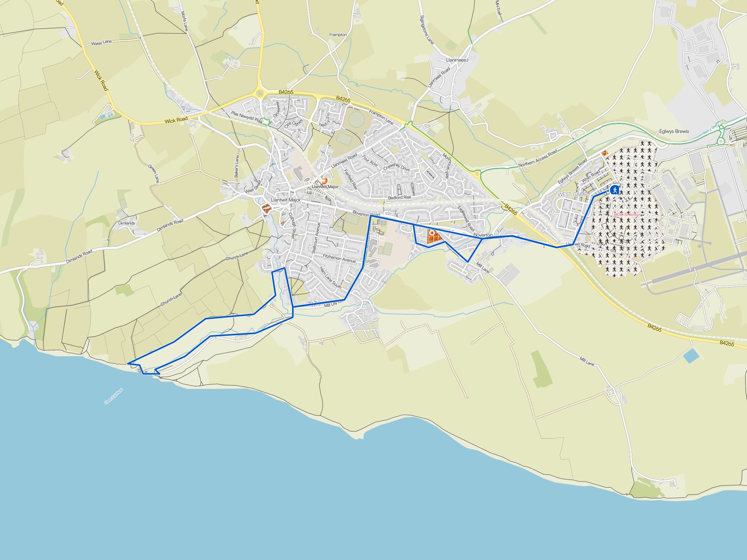Click the blue running activity marker

pos(615,190)
